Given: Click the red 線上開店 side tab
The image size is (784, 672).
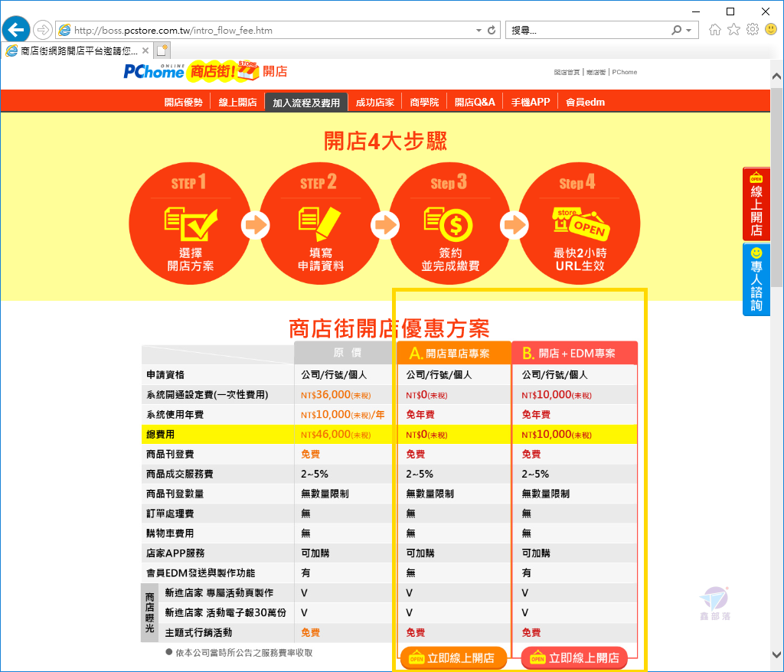Looking at the screenshot, I should click(x=756, y=204).
